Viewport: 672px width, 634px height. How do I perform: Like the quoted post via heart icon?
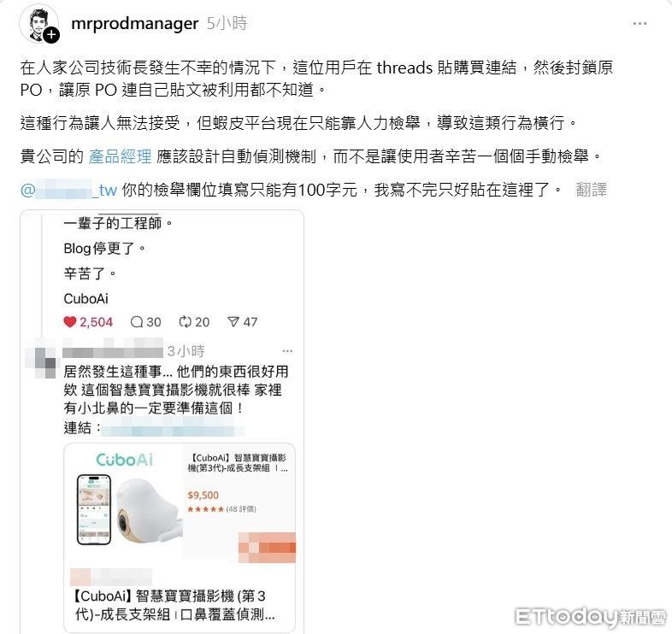point(70,322)
